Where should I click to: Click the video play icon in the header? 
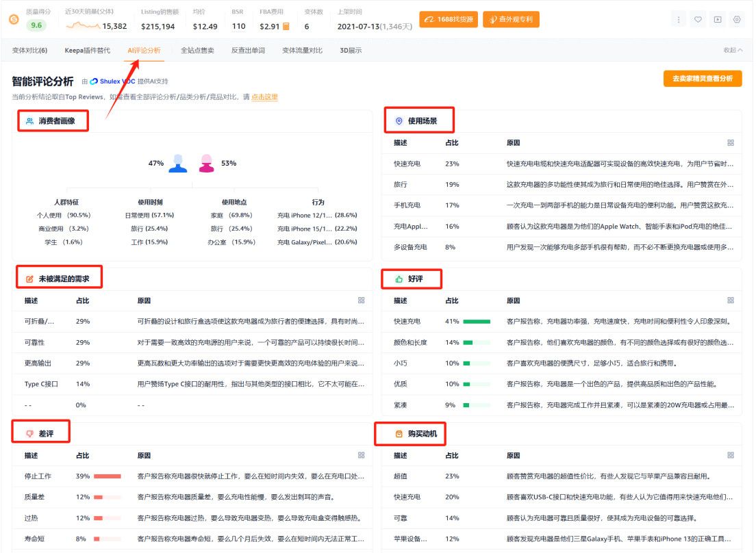click(x=718, y=20)
